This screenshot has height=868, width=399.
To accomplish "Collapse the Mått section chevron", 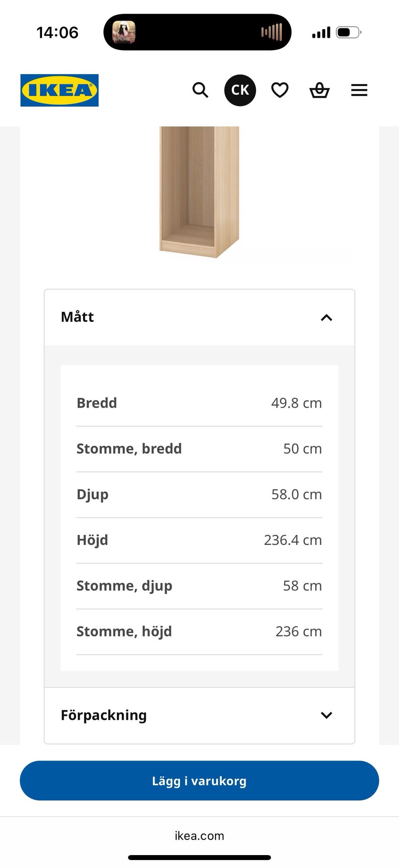I will (x=327, y=318).
